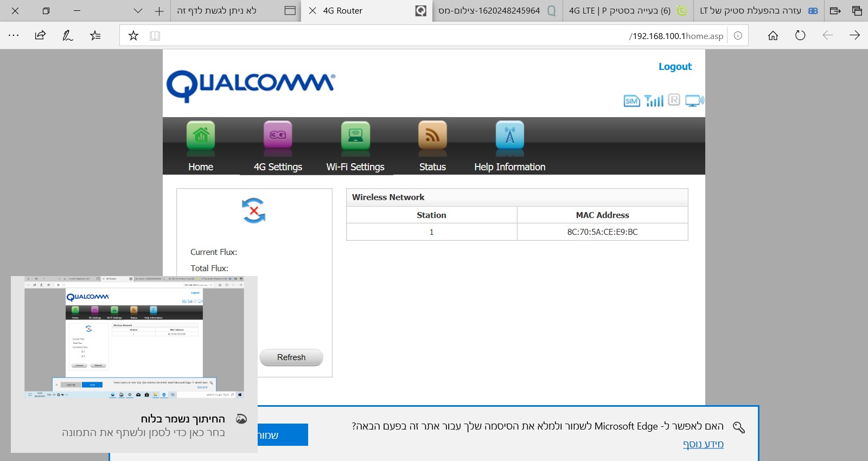Select the Station number 1 cell
The image size is (868, 461).
click(x=432, y=232)
